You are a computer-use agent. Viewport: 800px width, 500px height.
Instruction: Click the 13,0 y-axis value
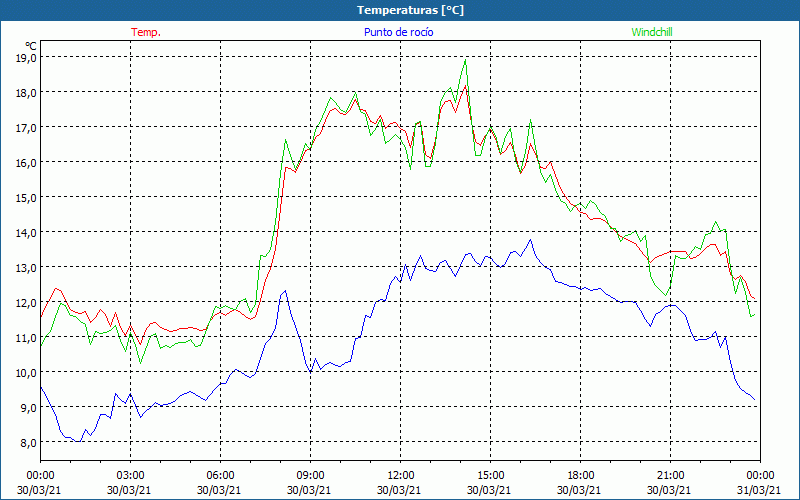click(x=26, y=267)
